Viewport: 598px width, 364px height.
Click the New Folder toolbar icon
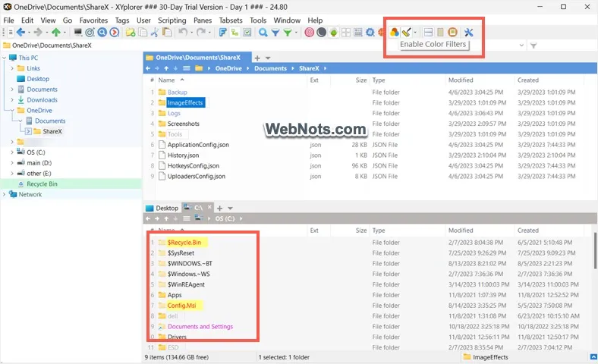(x=131, y=33)
